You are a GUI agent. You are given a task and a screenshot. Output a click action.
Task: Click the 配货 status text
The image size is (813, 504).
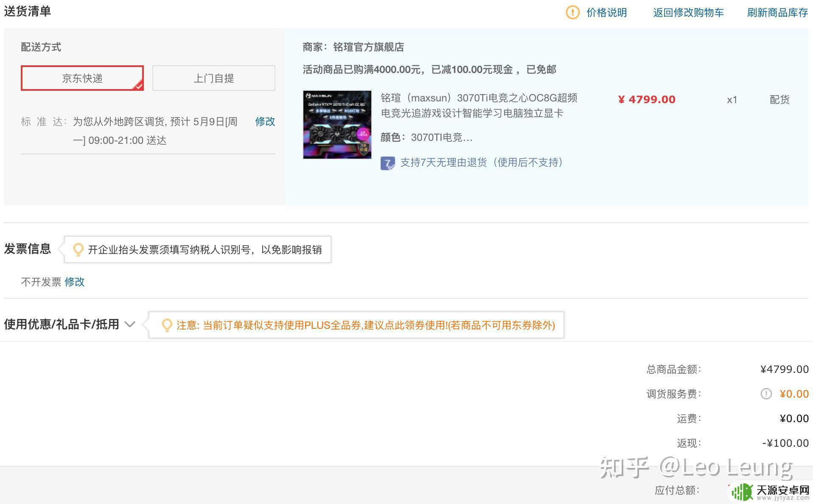click(779, 100)
